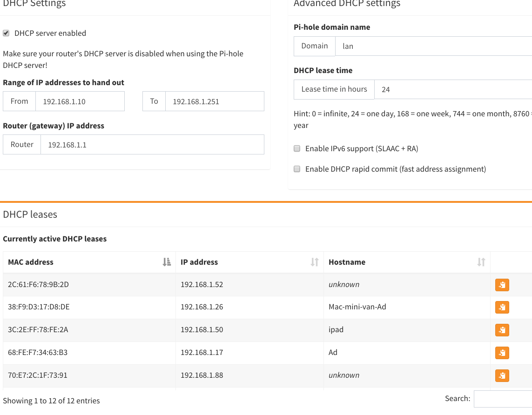The image size is (532, 415).
Task: Convert 192.168.1.52 lease to static
Action: 502,285
